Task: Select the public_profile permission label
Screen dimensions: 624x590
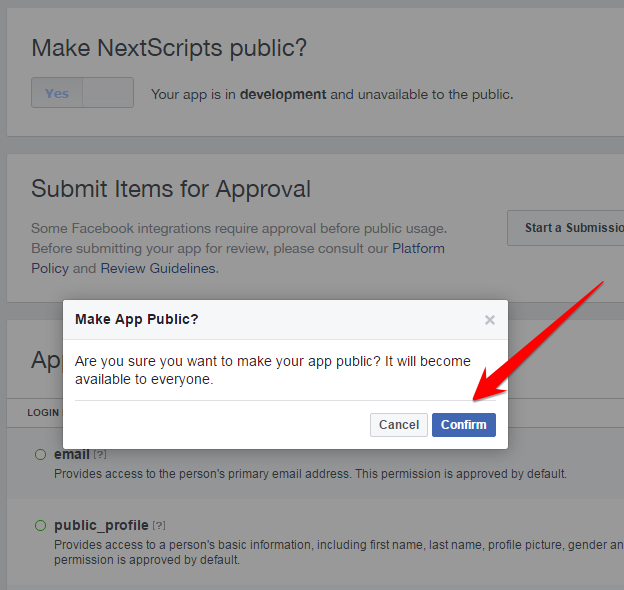Action: (x=101, y=526)
